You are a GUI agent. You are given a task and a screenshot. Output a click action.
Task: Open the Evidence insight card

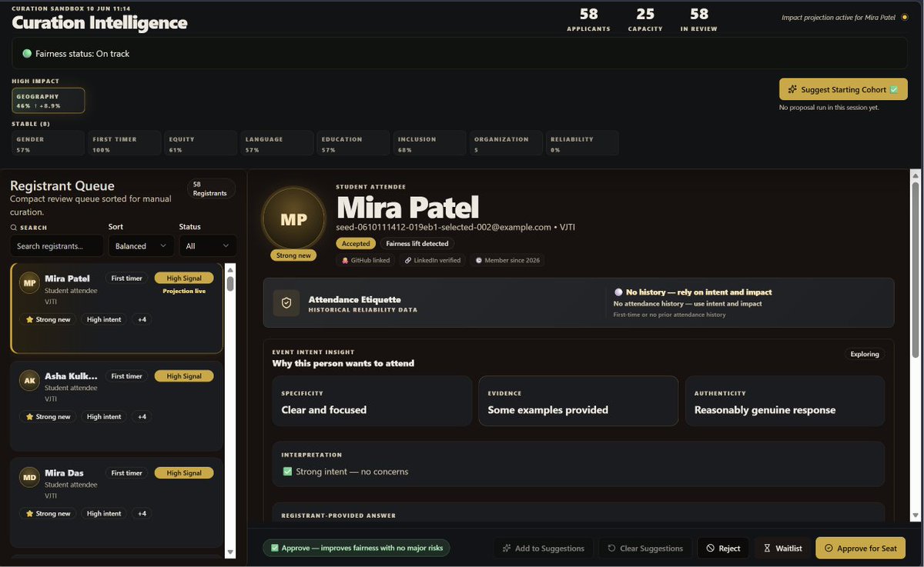point(578,401)
